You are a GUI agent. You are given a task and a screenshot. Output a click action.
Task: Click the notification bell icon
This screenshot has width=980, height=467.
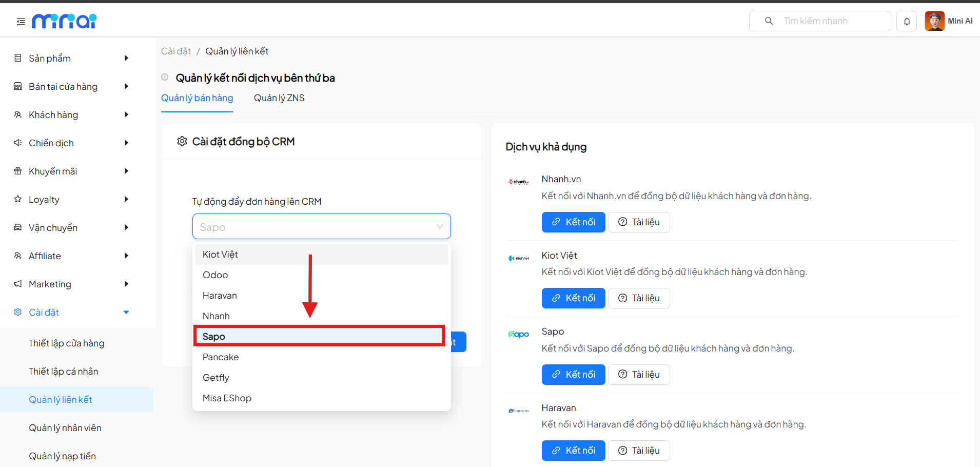(907, 21)
